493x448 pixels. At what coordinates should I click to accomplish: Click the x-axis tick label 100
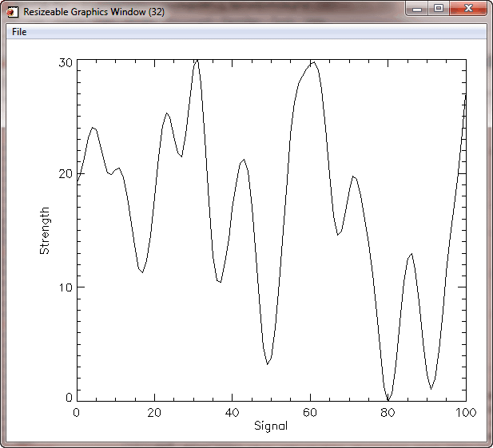(x=465, y=413)
